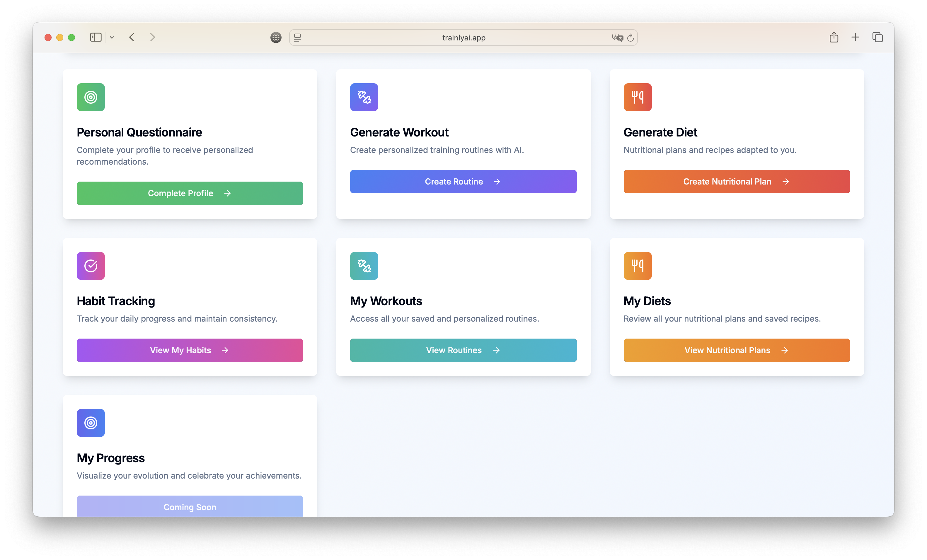
Task: Click text 'Create personalized training routines with AI.'
Action: [437, 150]
